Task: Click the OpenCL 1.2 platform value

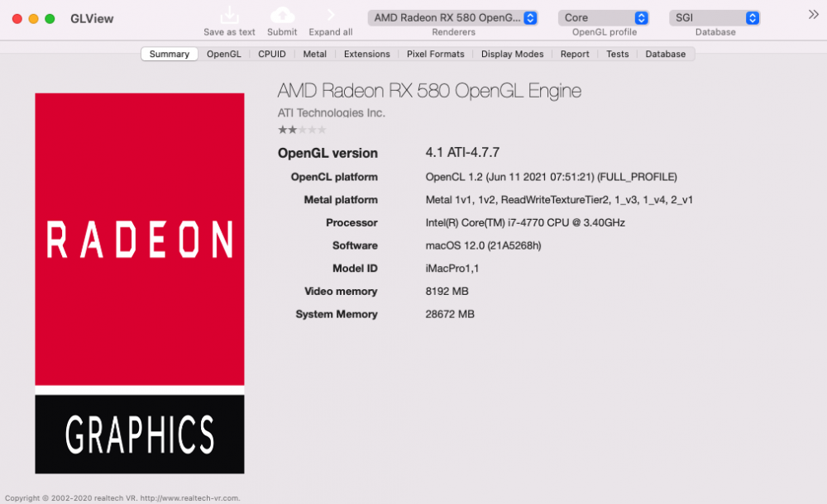Action: (x=551, y=177)
